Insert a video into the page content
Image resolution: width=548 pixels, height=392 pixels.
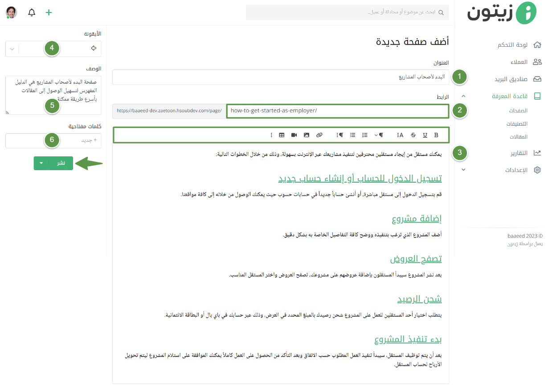[294, 135]
